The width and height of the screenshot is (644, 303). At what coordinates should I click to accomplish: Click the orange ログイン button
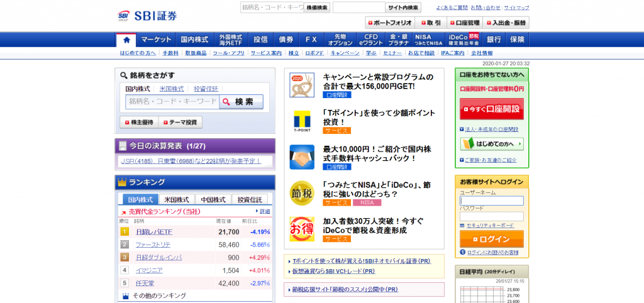point(492,239)
